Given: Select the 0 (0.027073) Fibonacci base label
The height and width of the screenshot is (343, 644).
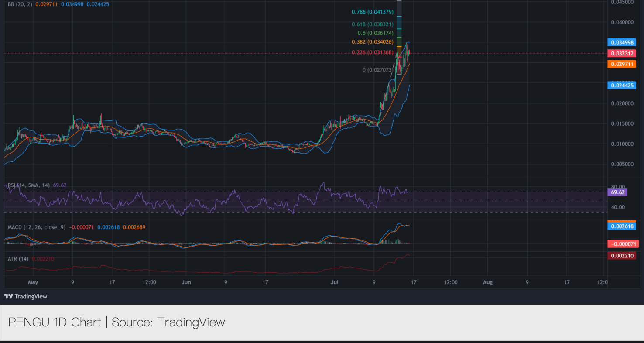Looking at the screenshot, I should [378, 70].
